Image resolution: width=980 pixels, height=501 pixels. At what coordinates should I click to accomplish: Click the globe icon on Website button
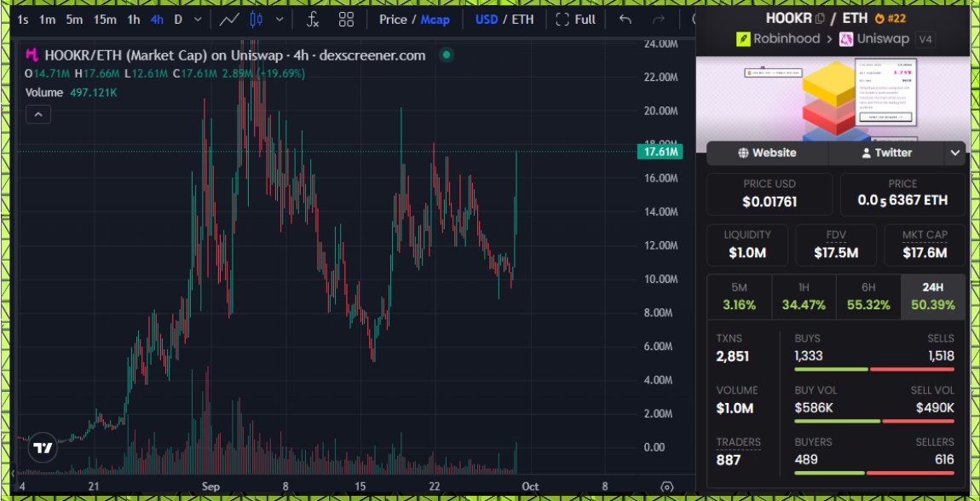tap(743, 153)
